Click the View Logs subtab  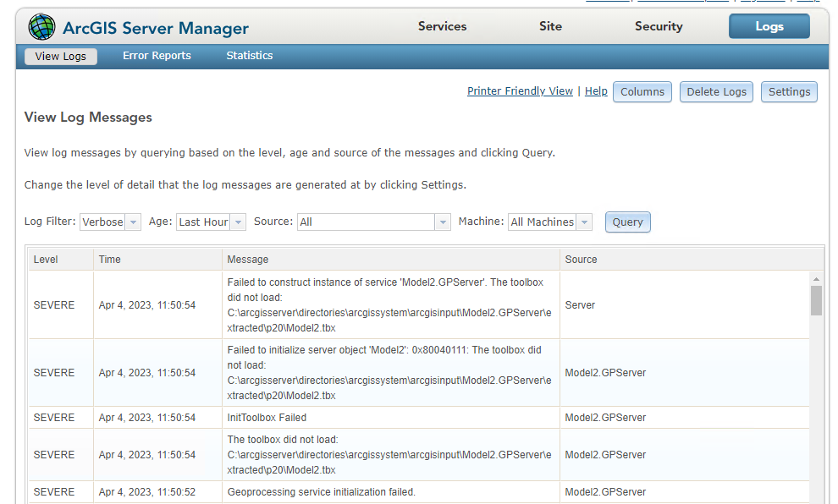coord(61,57)
